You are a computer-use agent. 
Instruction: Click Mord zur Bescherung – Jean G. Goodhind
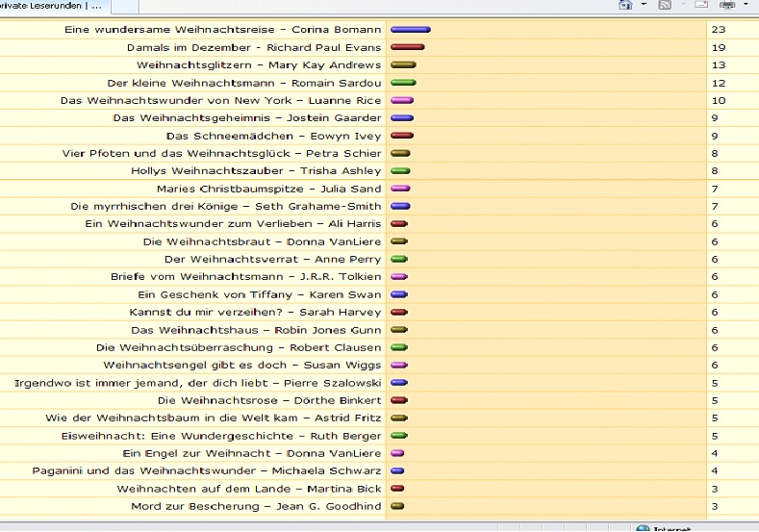pyautogui.click(x=256, y=506)
